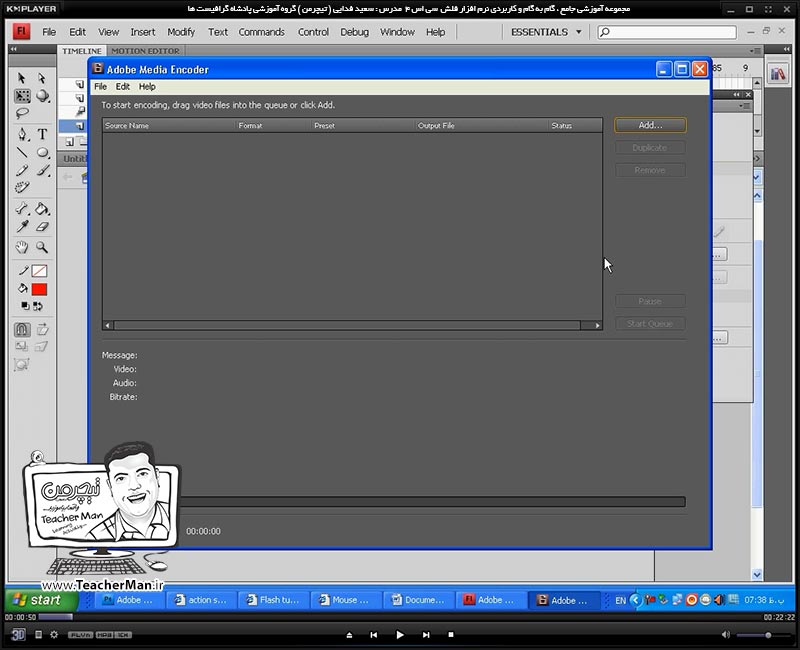This screenshot has height=650, width=800.
Task: Click the Flash search input field
Action: tap(667, 32)
